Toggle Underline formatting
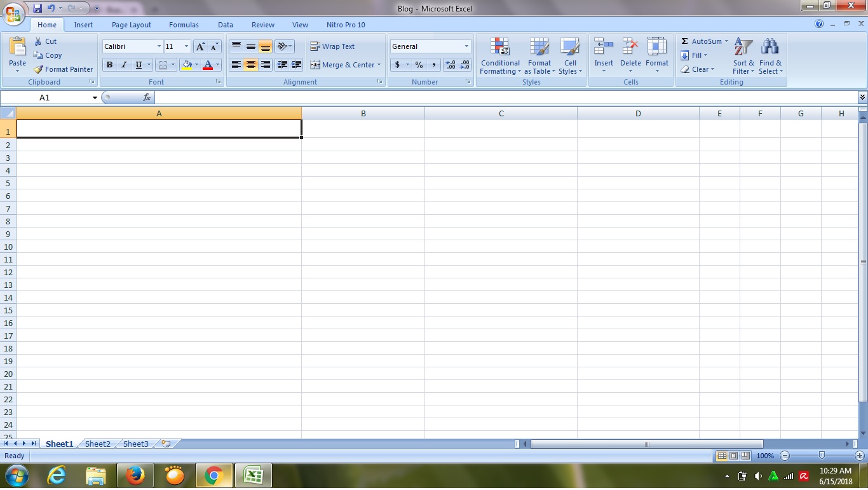 point(139,65)
